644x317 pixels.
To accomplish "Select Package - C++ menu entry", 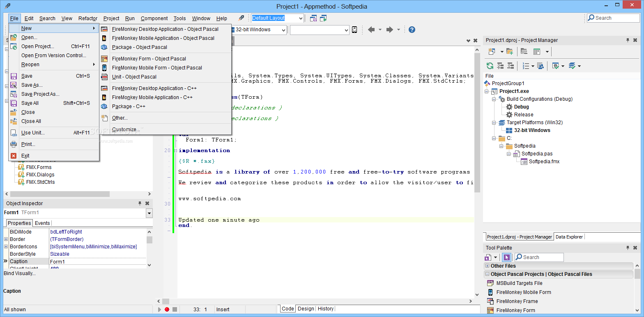I will pyautogui.click(x=165, y=106).
